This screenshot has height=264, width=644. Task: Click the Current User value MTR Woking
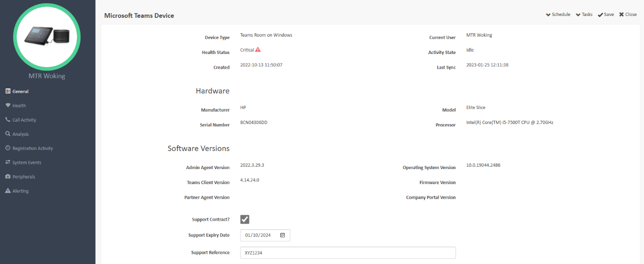point(479,35)
